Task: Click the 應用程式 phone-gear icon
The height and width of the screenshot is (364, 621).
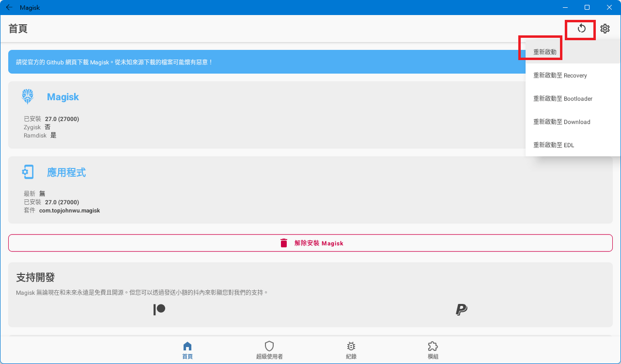Action: 28,172
